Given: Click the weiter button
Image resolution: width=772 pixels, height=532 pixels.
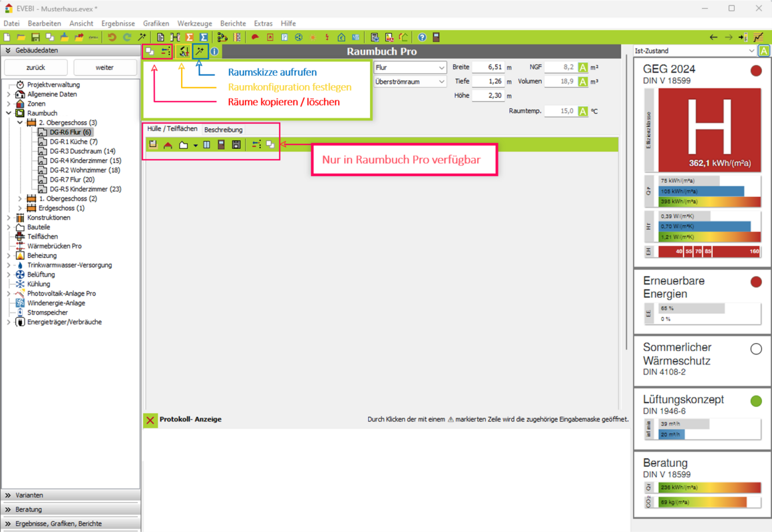Looking at the screenshot, I should 104,68.
